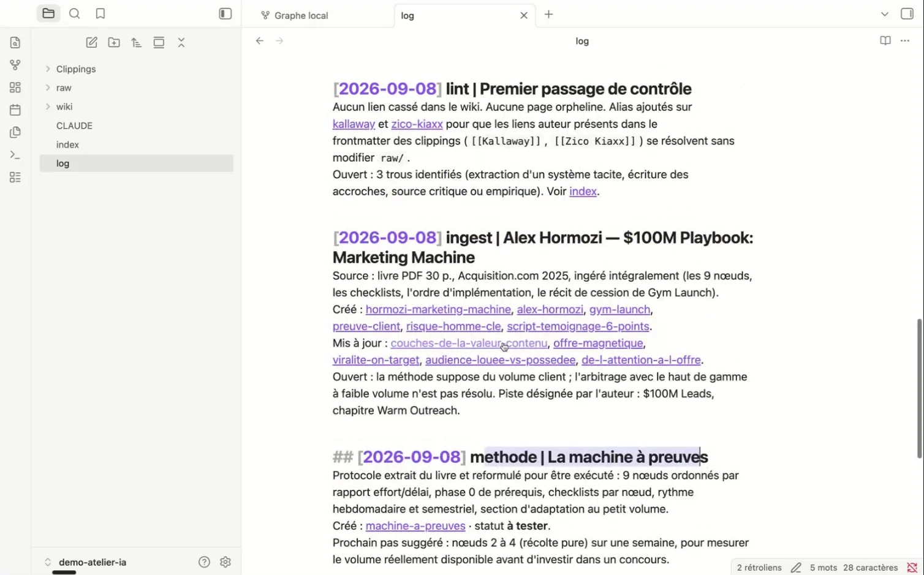
Task: Change the file sort order
Action: pos(136,42)
